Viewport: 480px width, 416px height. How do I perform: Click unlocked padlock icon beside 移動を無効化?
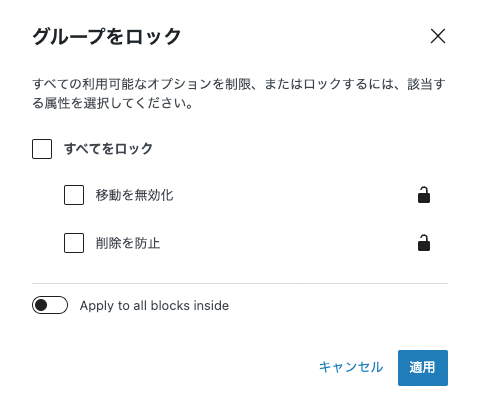[x=424, y=195]
